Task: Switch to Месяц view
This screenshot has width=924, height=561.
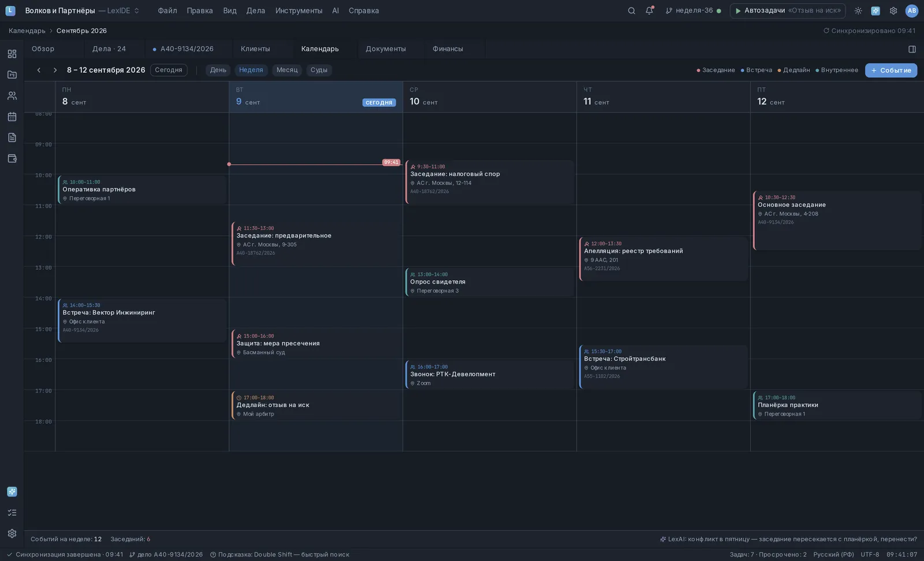Action: tap(287, 70)
